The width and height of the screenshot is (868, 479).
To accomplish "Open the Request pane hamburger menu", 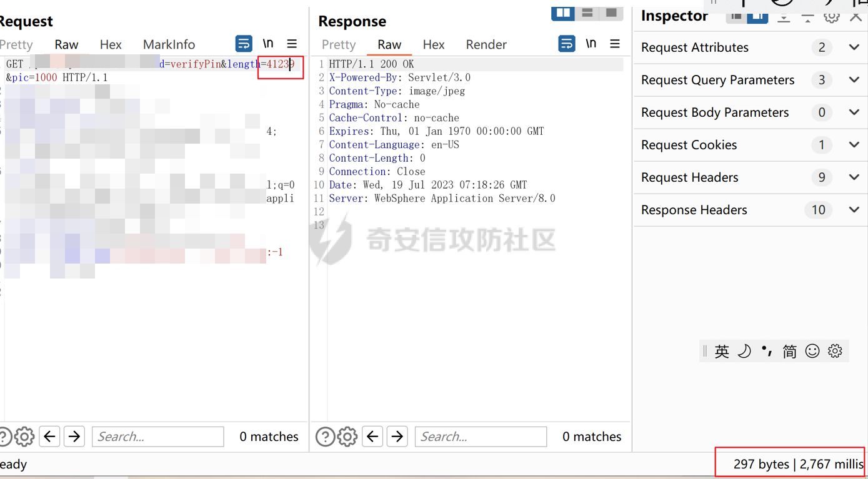I will (x=292, y=44).
